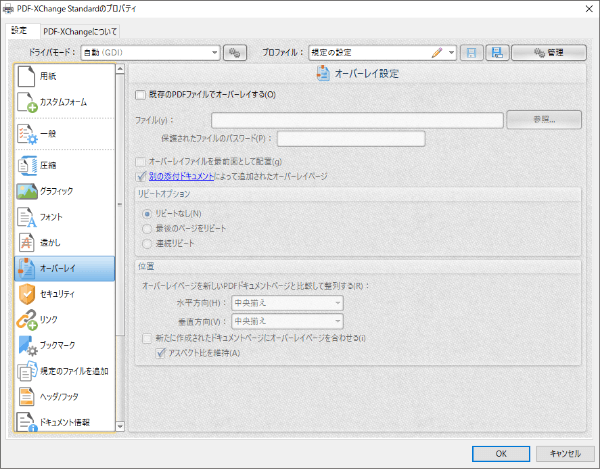This screenshot has height=469, width=600.
Task: Click the protected file password field
Action: tap(351, 138)
